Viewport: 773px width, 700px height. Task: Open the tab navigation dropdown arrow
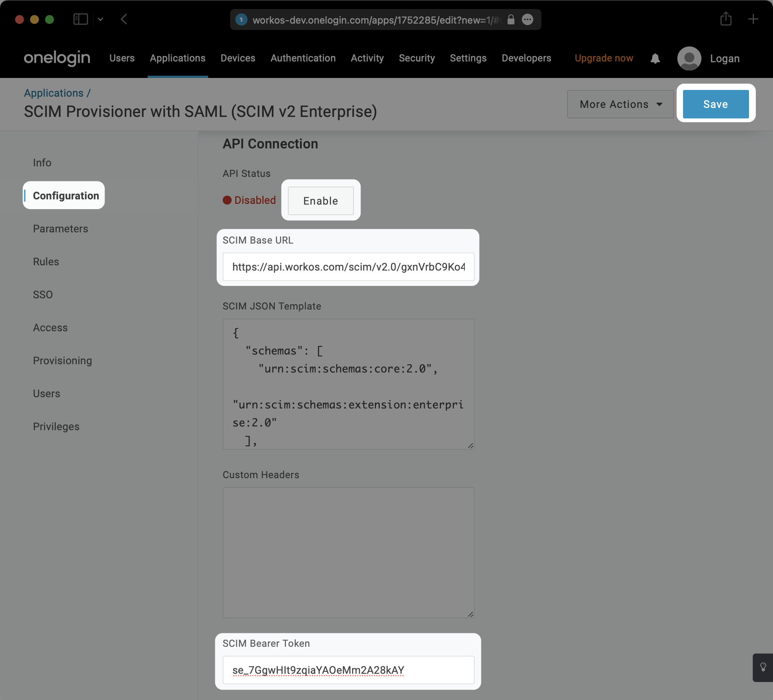coord(100,19)
